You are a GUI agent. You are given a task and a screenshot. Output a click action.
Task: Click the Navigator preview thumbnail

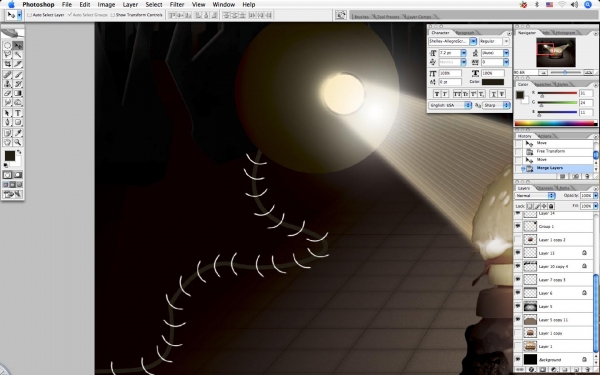click(556, 52)
